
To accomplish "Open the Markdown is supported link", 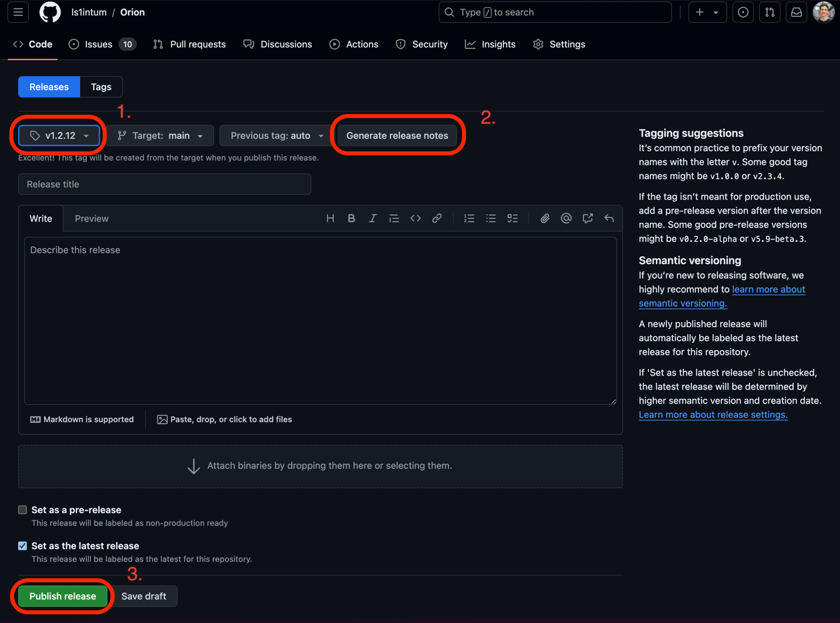I will coord(82,420).
